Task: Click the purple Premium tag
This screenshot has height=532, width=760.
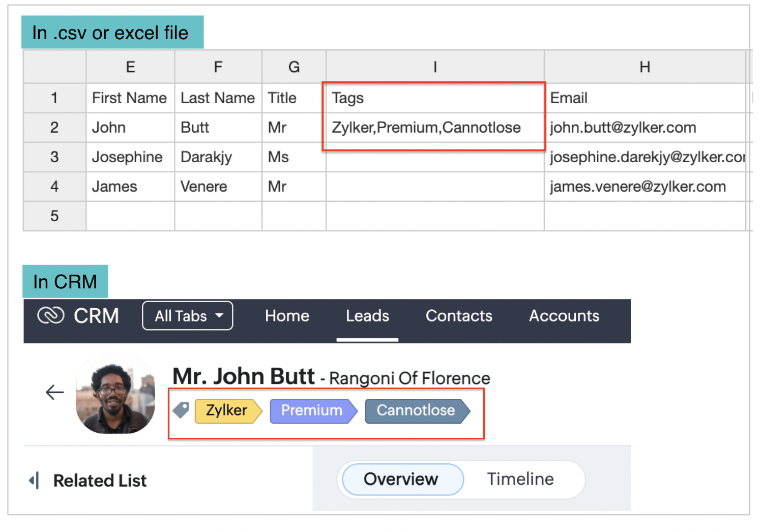Action: point(312,410)
